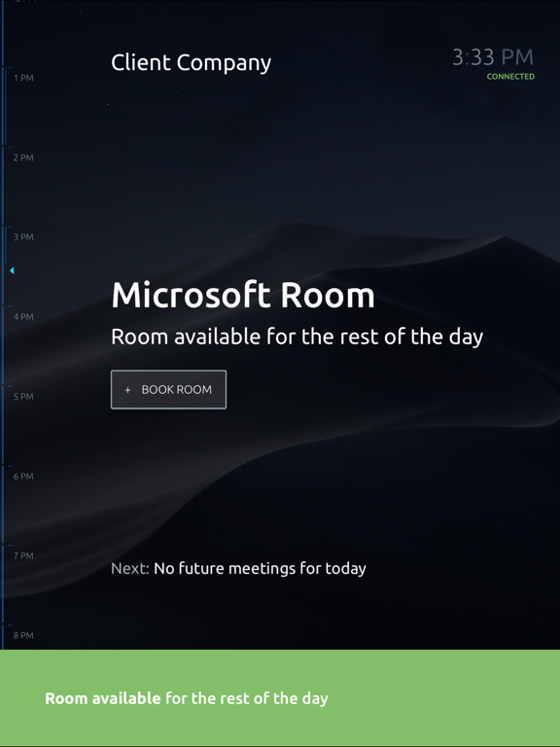Click the CONNECTED status indicator

[x=510, y=76]
